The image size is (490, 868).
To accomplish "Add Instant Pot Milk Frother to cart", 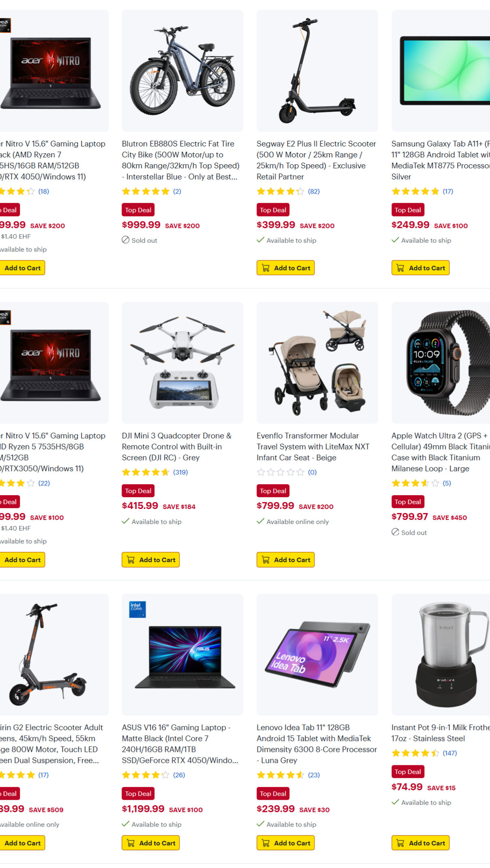I will tap(420, 843).
